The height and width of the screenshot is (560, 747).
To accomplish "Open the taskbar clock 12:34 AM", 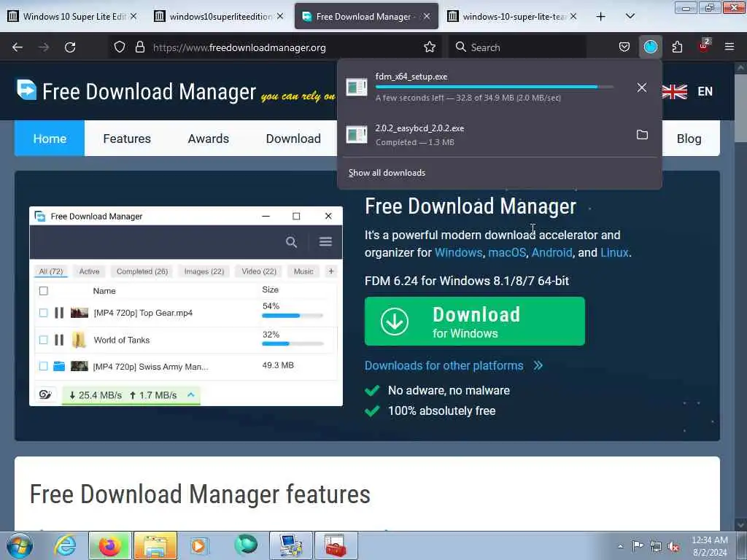I will [x=709, y=546].
